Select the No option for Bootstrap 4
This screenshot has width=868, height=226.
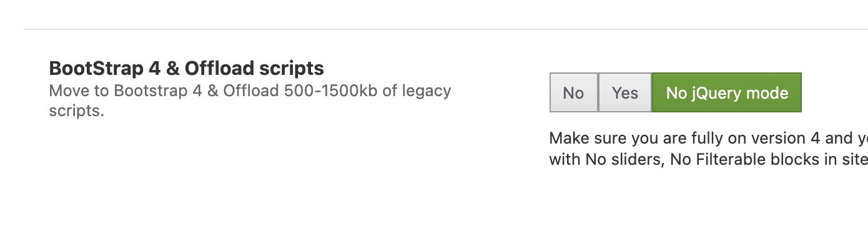(x=573, y=92)
